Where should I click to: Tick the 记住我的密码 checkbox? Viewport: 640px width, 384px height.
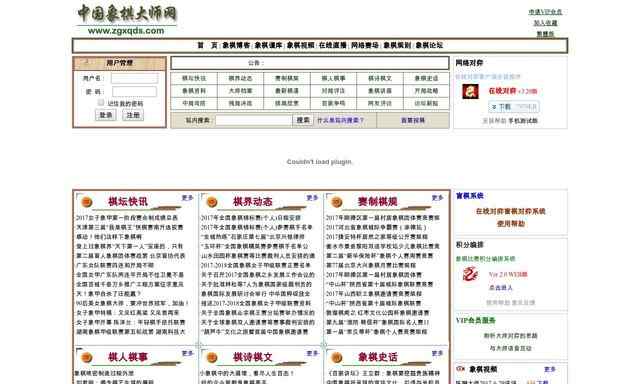tap(101, 102)
